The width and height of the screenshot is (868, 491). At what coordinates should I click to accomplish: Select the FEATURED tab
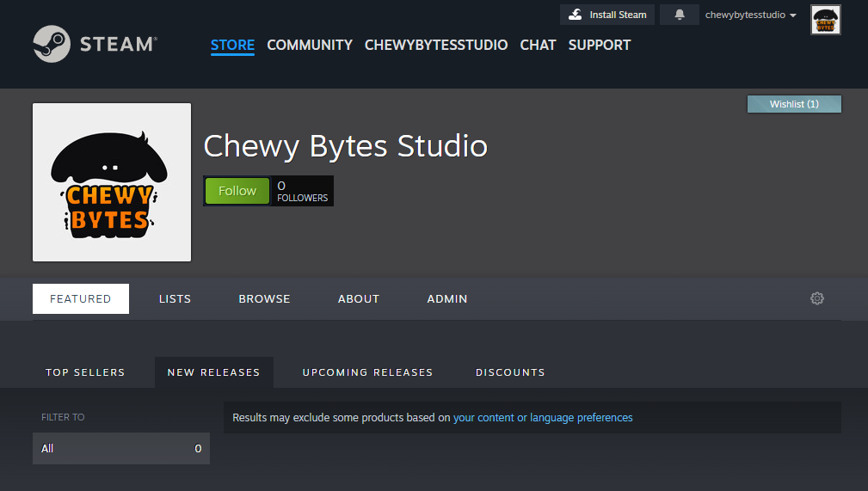pos(81,299)
